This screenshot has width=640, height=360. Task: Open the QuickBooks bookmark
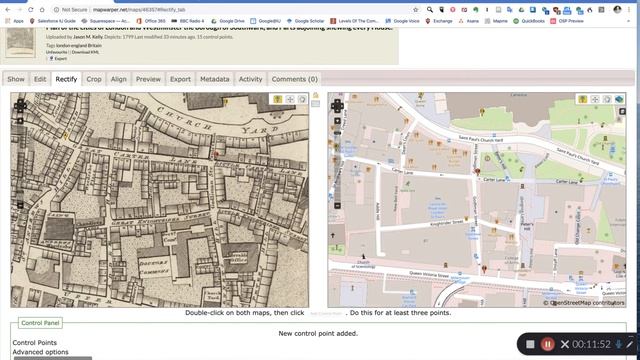coord(529,21)
